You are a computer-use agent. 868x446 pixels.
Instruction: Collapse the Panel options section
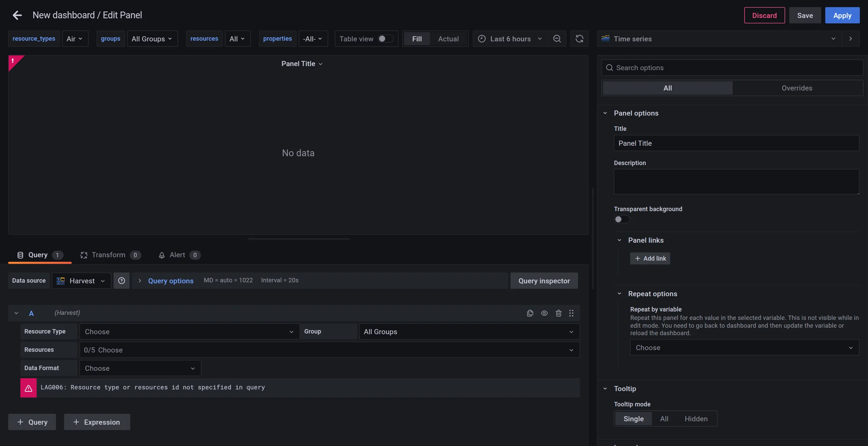(605, 113)
